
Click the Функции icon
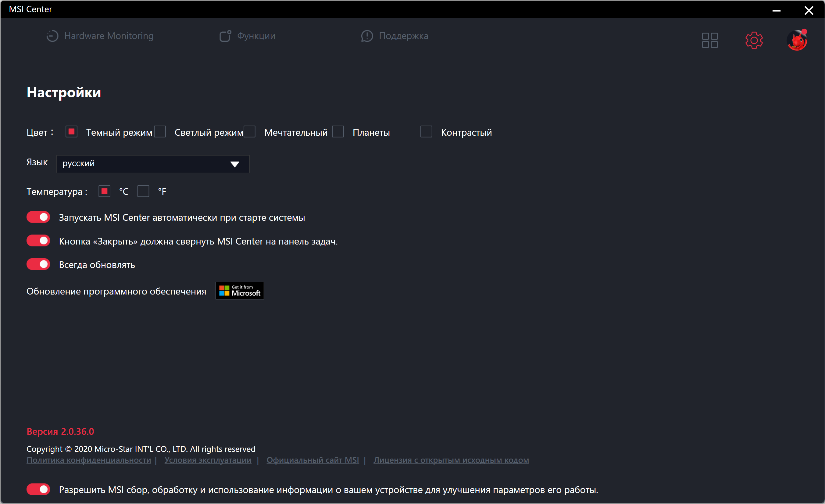225,36
